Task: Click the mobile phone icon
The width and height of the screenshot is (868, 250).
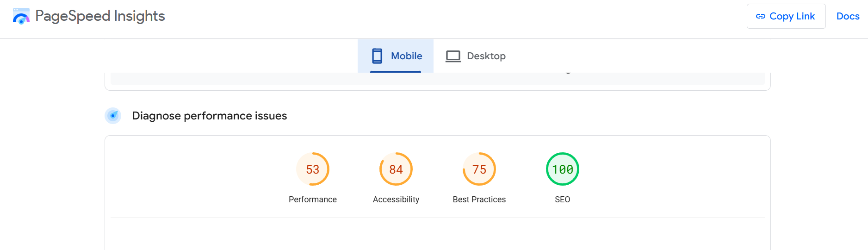Action: tap(377, 56)
